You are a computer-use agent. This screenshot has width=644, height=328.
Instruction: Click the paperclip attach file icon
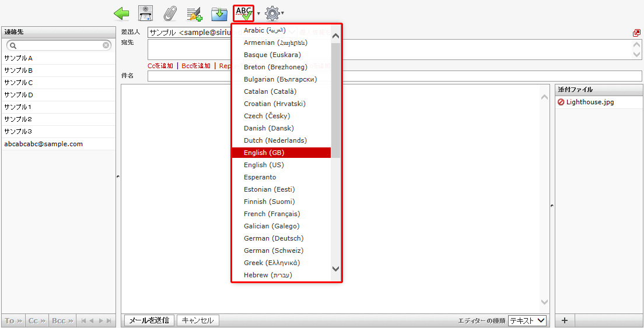click(170, 13)
